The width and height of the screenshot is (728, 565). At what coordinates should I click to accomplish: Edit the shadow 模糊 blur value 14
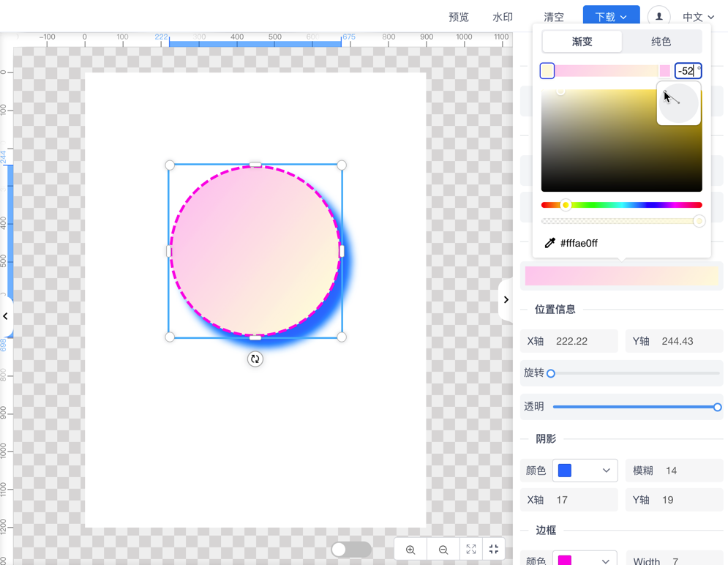[x=674, y=471]
